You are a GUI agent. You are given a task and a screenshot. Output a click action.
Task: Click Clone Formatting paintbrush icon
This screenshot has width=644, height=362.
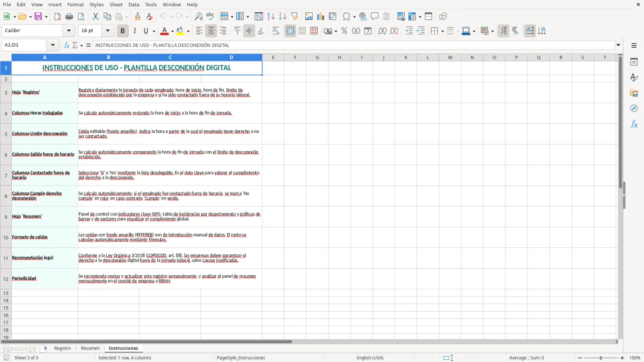[x=138, y=17]
